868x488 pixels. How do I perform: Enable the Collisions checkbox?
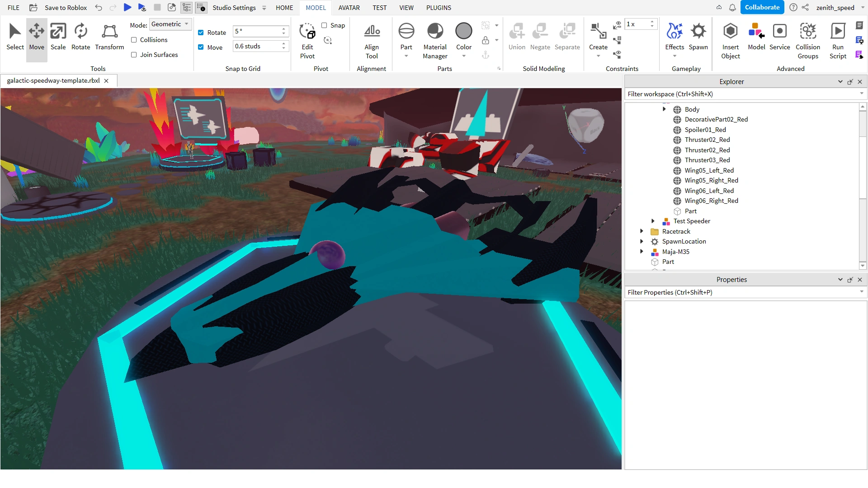[x=134, y=40]
